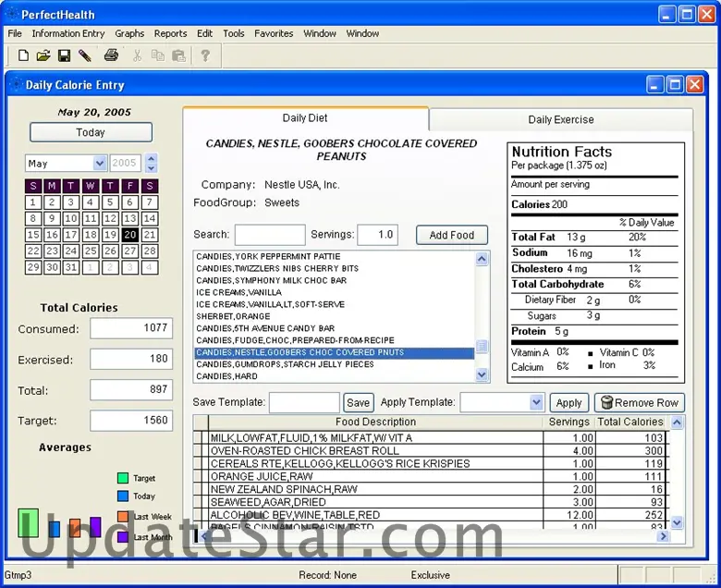
Task: Click the Daily Calorie Entry window icon
Action: [16, 84]
